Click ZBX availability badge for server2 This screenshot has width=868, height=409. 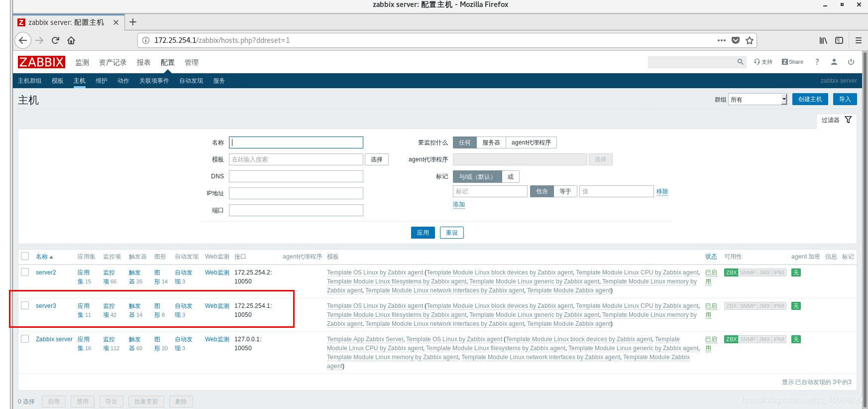731,273
